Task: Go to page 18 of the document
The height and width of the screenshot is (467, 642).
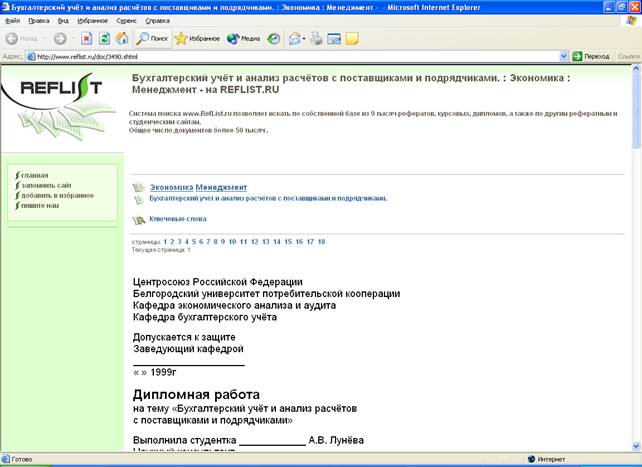Action: tap(321, 241)
